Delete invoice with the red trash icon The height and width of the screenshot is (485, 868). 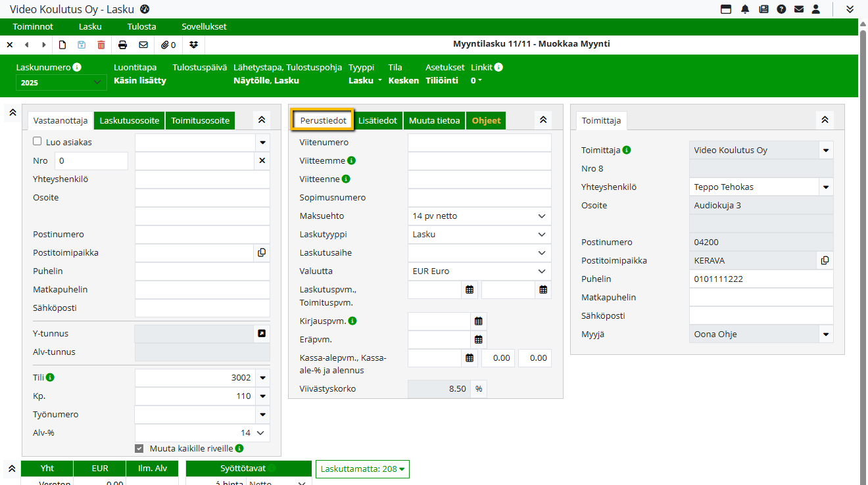click(x=101, y=45)
